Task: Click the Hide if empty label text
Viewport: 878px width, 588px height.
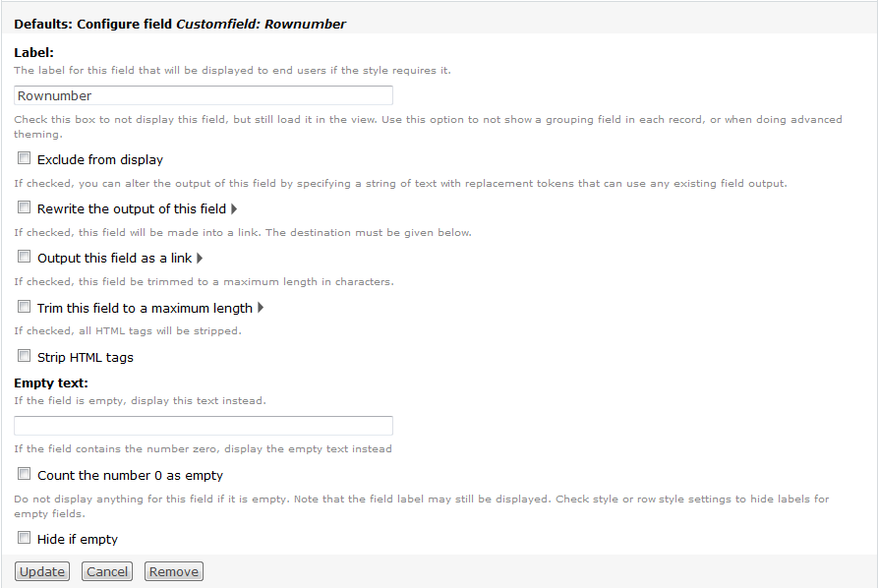Action: point(78,539)
